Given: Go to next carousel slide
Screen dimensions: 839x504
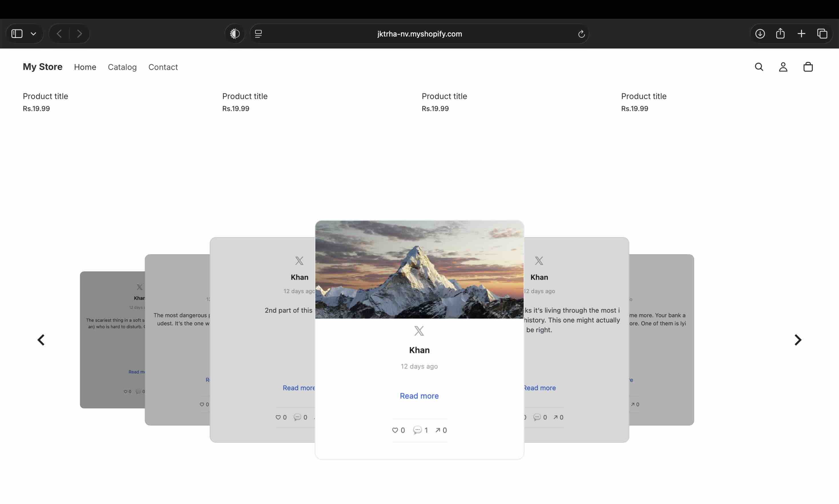Looking at the screenshot, I should 798,340.
